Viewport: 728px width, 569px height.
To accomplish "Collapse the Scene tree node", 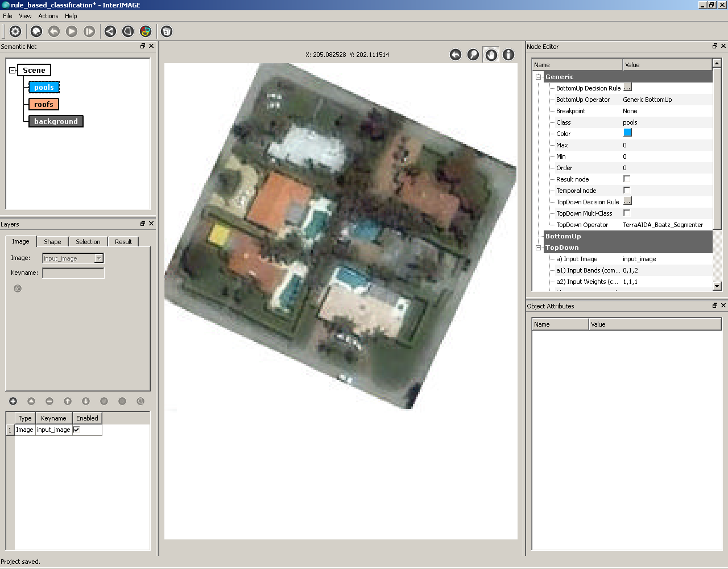I will 12,71.
